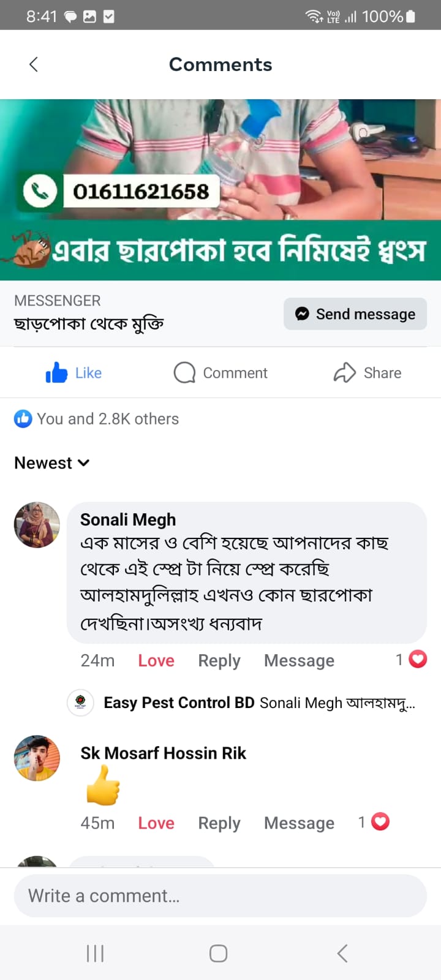
Task: Open Android recent apps navigation button
Action: pos(96,953)
